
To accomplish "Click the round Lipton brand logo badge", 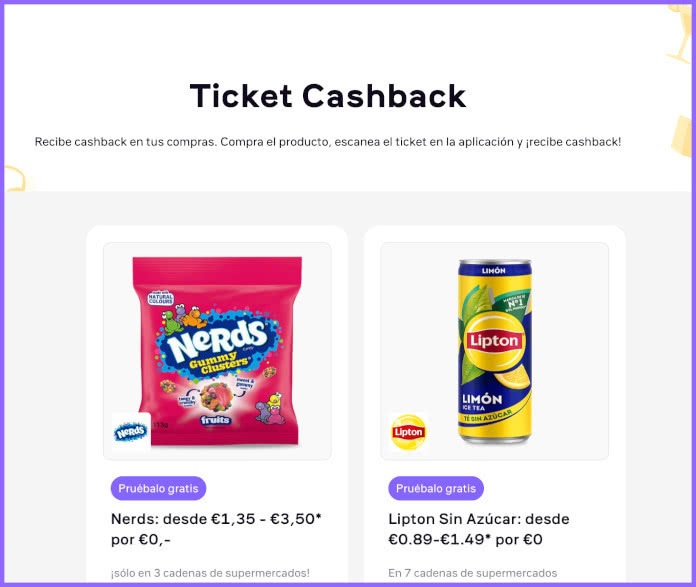I will coord(408,432).
